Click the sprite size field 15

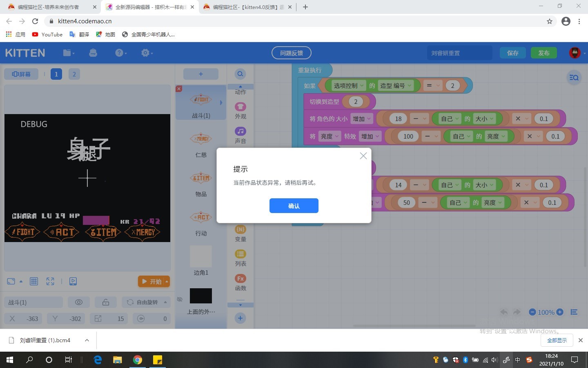(109, 319)
